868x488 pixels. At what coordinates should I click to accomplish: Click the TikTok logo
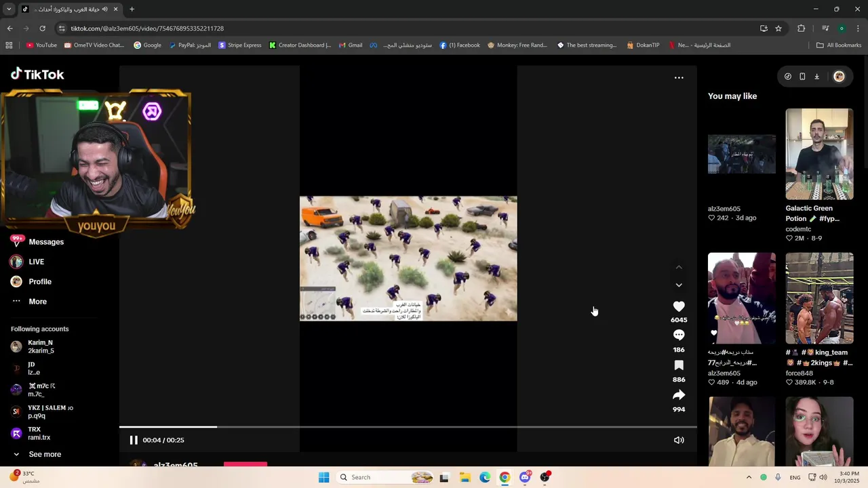point(37,74)
